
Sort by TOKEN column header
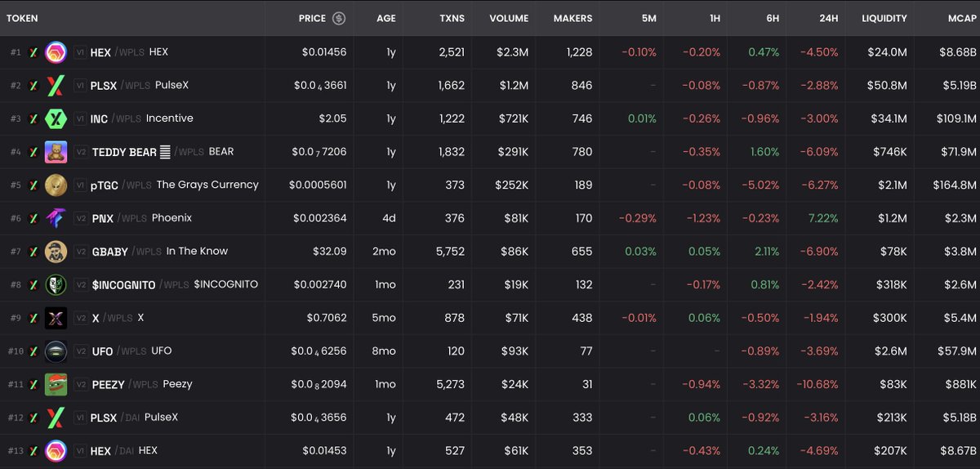(x=22, y=18)
